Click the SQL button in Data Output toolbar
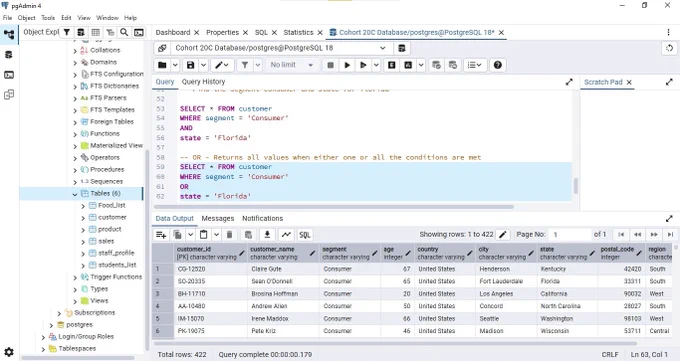 304,235
